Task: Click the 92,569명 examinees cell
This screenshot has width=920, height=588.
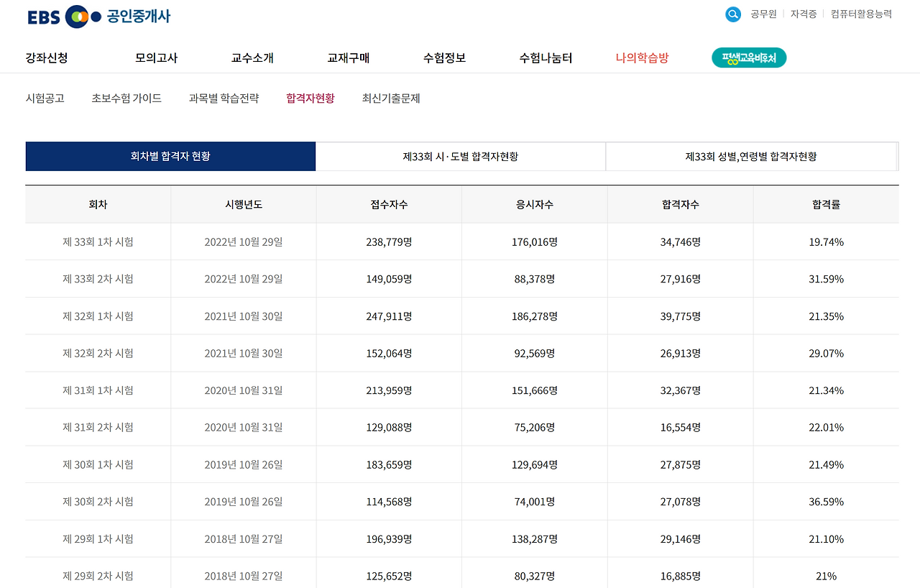Action: click(535, 354)
